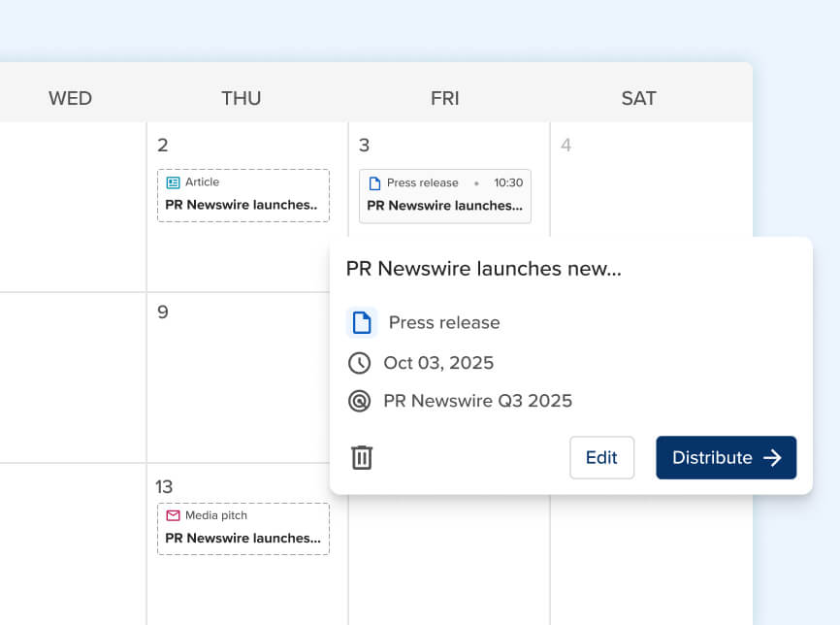
Task: Open the Media pitch event on day 13
Action: [243, 529]
